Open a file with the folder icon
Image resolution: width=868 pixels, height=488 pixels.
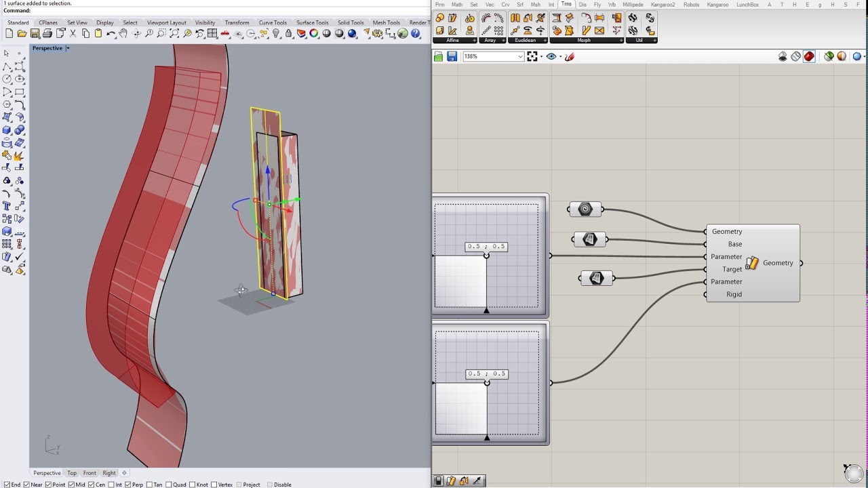pyautogui.click(x=22, y=33)
